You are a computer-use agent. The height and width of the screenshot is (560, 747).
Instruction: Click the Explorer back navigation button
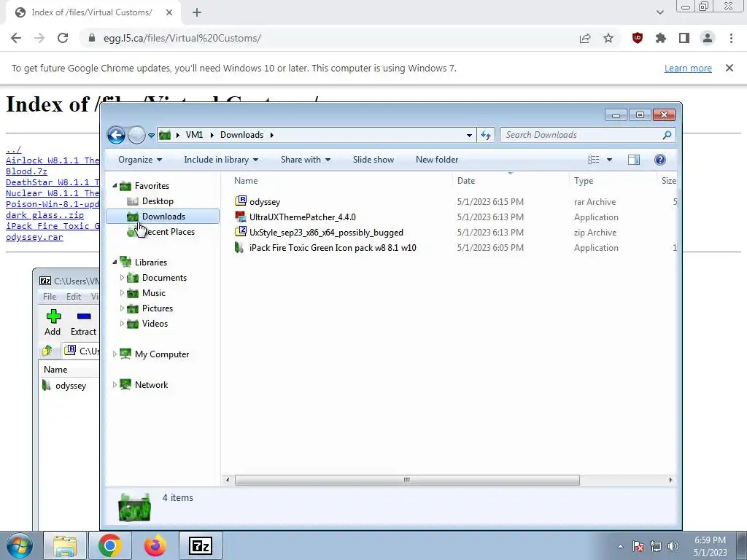[116, 135]
